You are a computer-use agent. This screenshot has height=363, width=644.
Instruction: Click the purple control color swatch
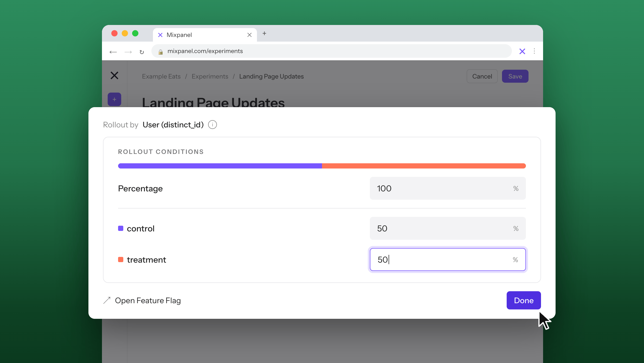[x=121, y=228]
